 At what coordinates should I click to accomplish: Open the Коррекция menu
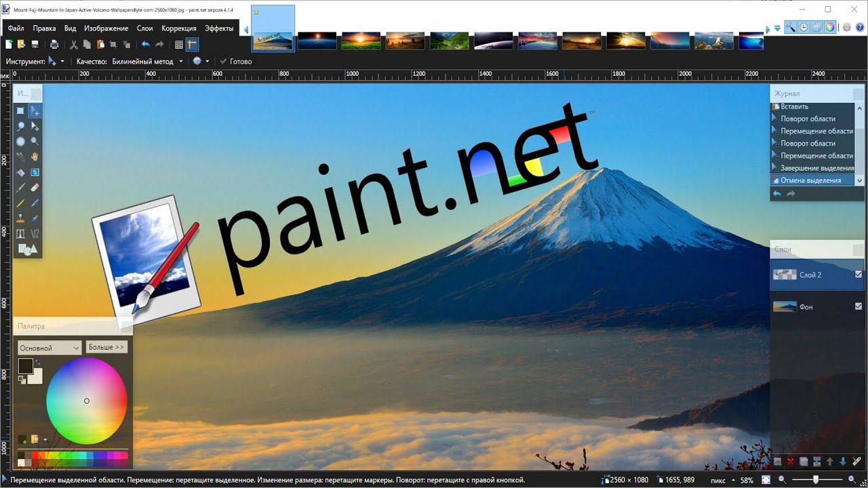179,28
